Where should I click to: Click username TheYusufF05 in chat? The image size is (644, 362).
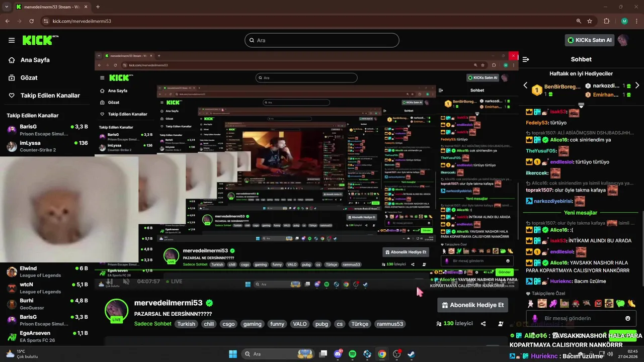[x=541, y=151]
